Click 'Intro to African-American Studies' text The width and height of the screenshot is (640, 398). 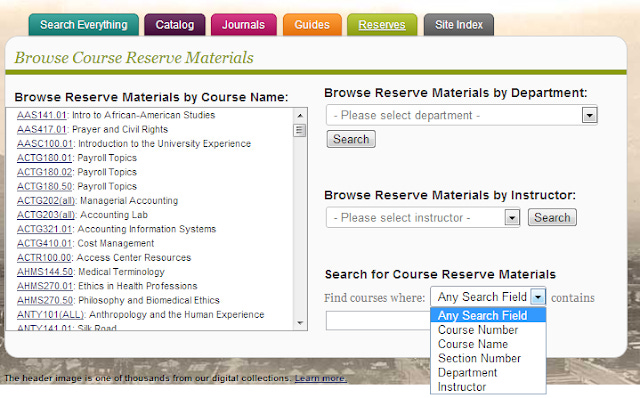(x=144, y=115)
